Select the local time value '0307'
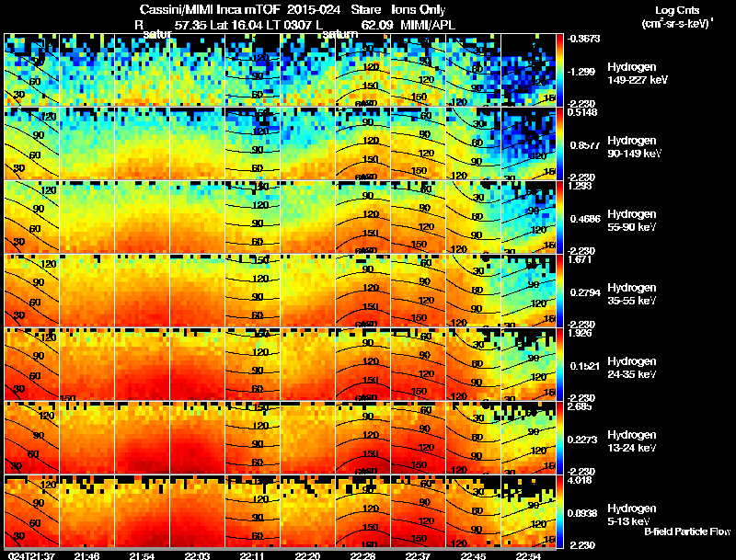This screenshot has height=560, width=736. [298, 25]
